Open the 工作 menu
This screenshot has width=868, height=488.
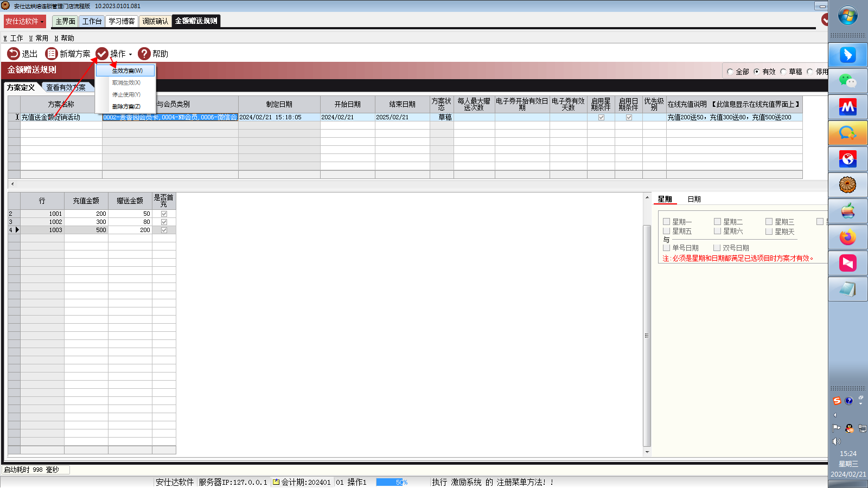click(x=13, y=38)
